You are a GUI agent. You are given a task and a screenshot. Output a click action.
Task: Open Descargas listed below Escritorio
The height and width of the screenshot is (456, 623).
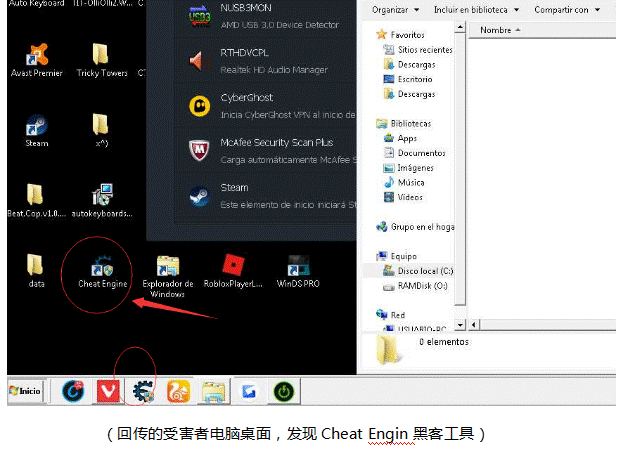pos(409,94)
